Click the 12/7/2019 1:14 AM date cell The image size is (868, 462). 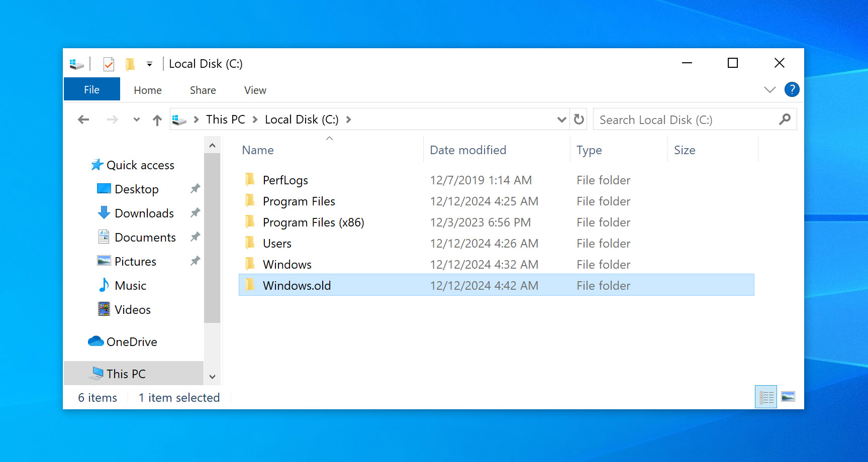[x=481, y=180]
